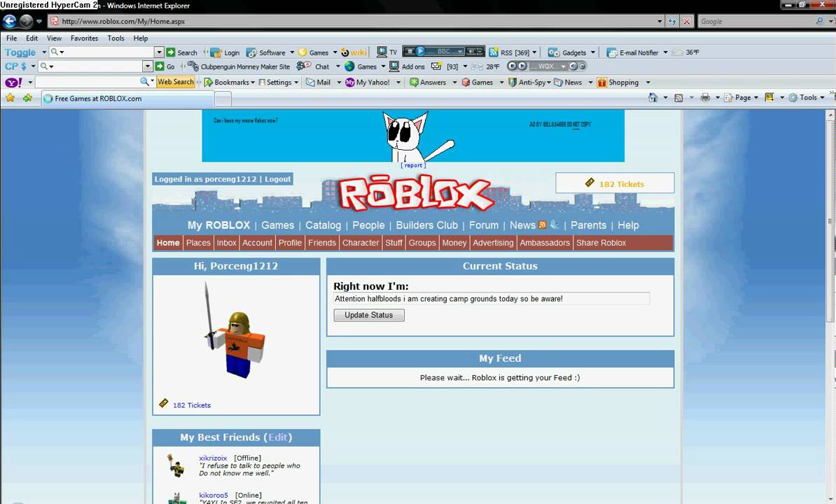Click the Add ons icon in CP toolbar
This screenshot has width=836, height=504.
pyautogui.click(x=394, y=66)
